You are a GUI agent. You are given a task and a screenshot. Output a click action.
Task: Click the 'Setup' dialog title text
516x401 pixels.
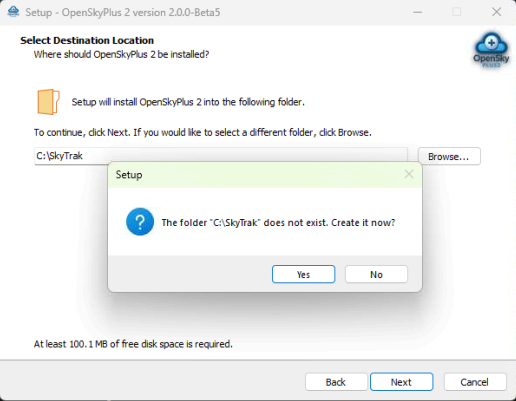click(x=129, y=175)
